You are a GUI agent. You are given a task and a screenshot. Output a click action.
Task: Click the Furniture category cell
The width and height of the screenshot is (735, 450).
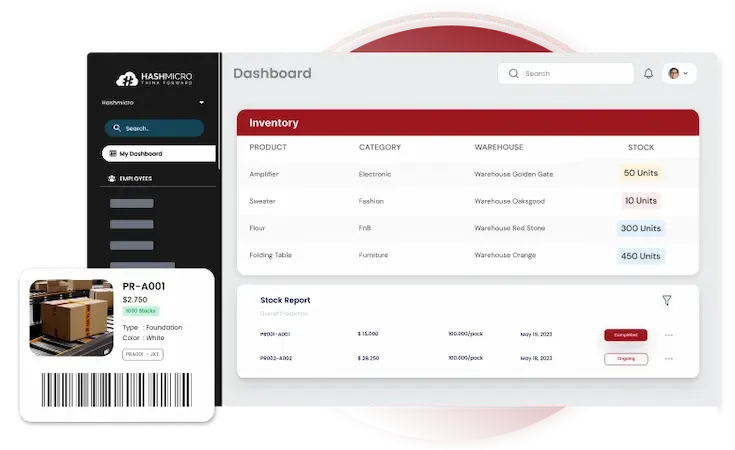(x=373, y=255)
